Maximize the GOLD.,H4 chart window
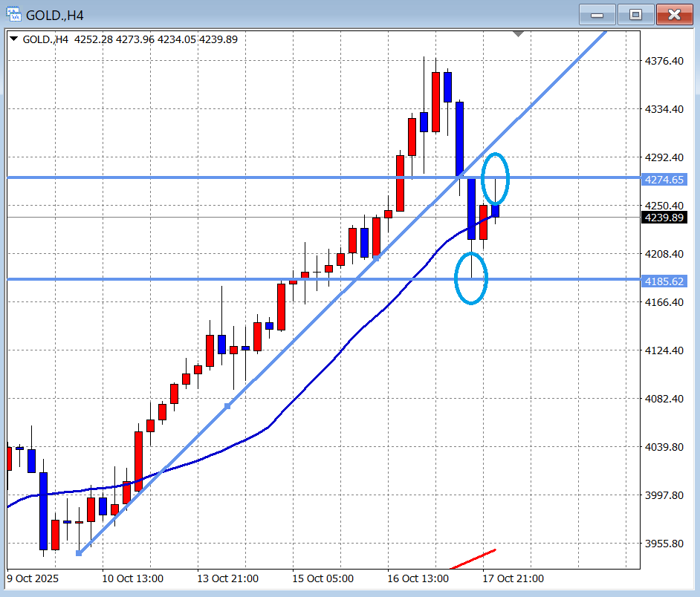Image resolution: width=700 pixels, height=597 pixels. coord(635,14)
